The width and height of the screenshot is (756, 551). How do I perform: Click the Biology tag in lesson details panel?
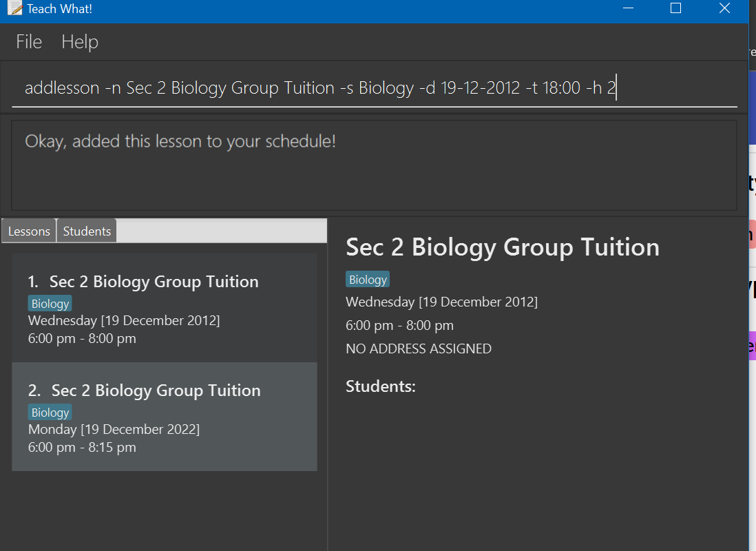[368, 280]
